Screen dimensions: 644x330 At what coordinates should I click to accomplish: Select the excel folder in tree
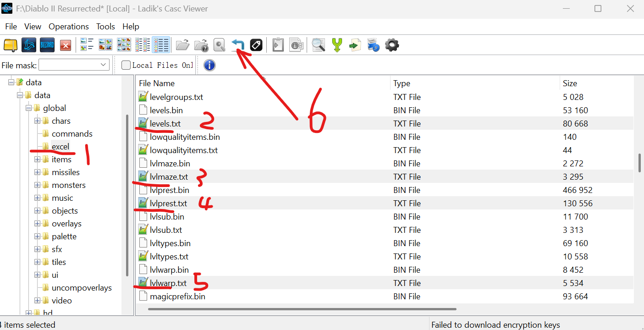point(61,147)
